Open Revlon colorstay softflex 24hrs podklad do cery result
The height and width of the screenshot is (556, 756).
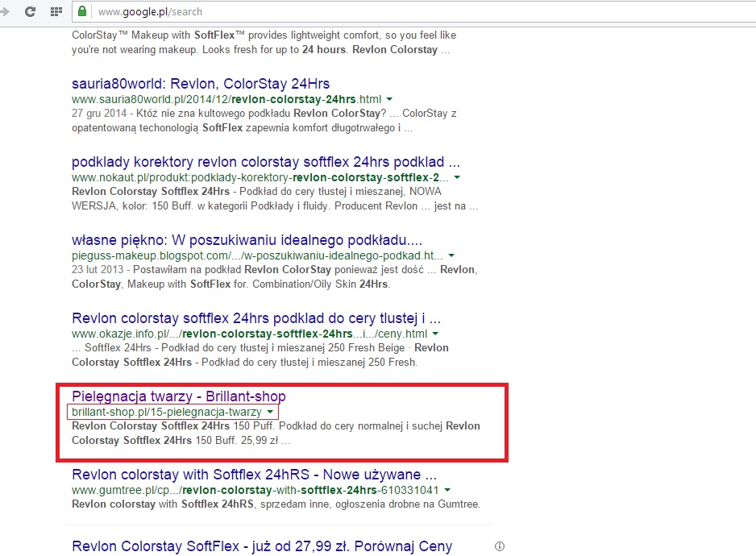point(256,318)
